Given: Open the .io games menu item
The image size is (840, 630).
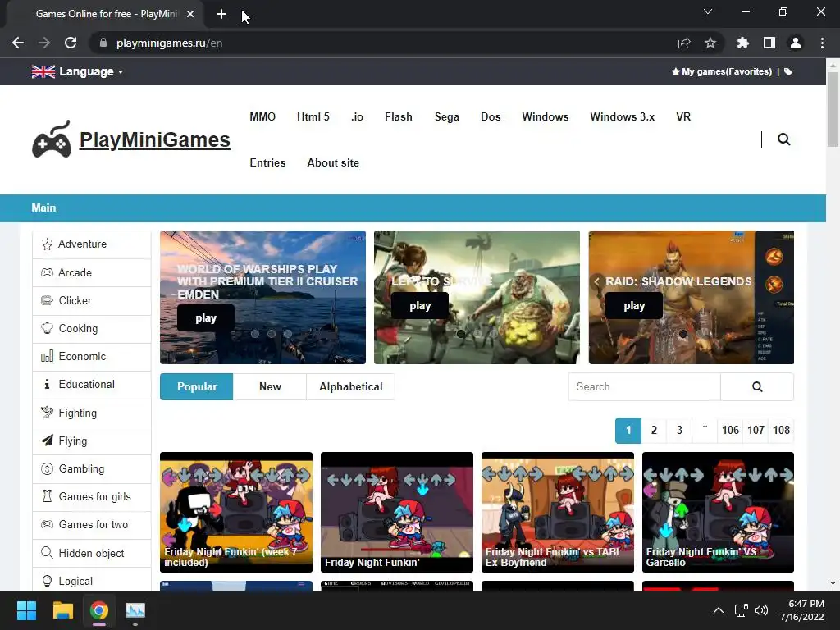Looking at the screenshot, I should coord(358,116).
